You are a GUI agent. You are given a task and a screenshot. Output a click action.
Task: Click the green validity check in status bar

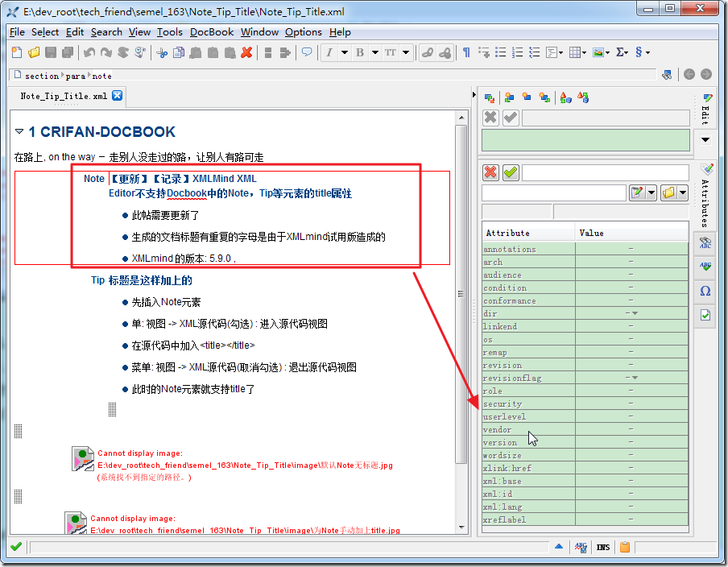(x=16, y=547)
